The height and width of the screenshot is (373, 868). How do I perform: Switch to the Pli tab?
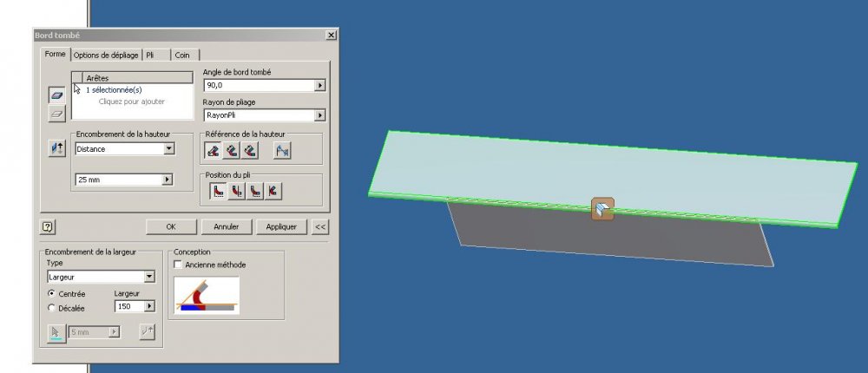click(155, 55)
